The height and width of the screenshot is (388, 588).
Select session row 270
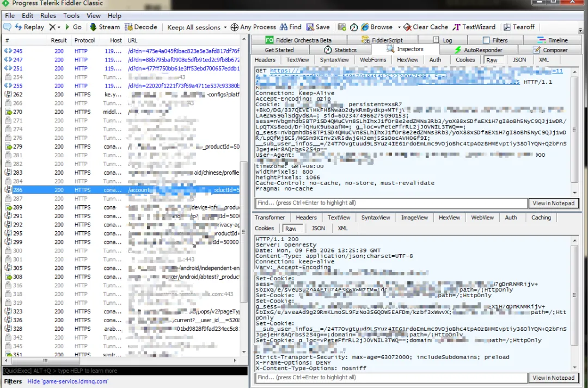click(121, 112)
